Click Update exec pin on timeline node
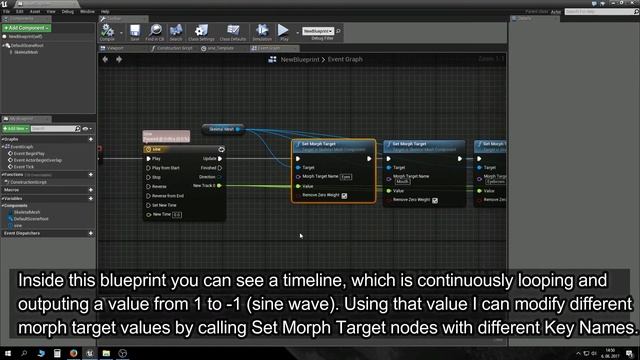This screenshot has width=640, height=360. coord(220,158)
